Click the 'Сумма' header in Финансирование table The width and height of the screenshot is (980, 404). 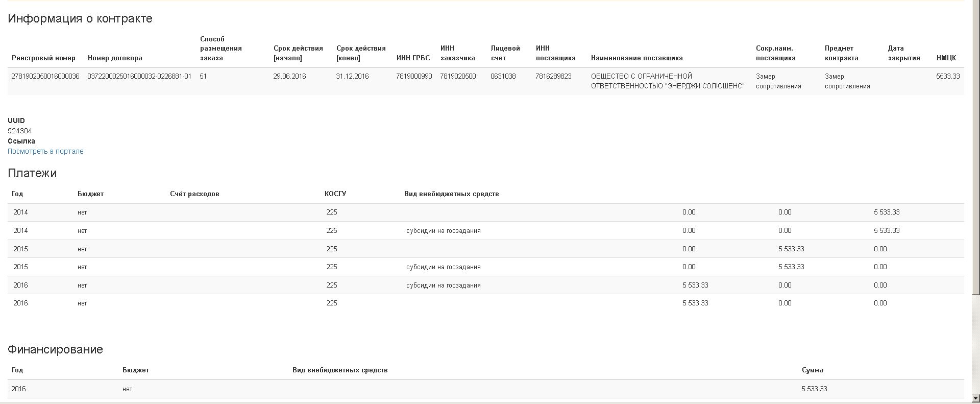[x=812, y=370]
